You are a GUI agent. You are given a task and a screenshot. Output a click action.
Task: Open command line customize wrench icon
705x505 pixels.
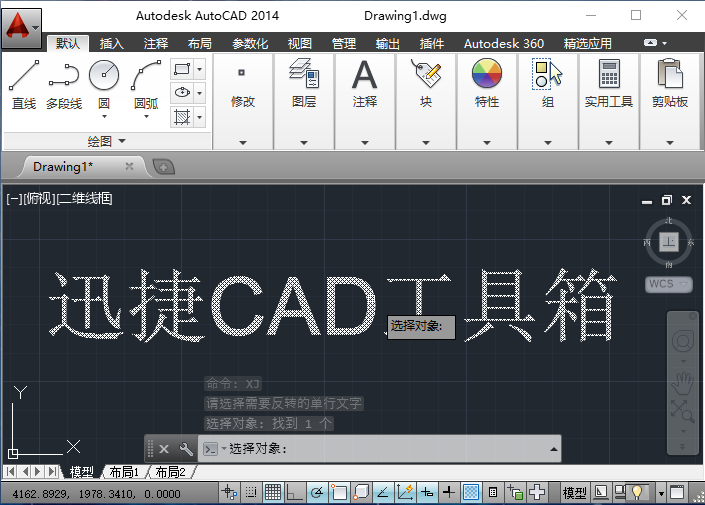tap(186, 449)
